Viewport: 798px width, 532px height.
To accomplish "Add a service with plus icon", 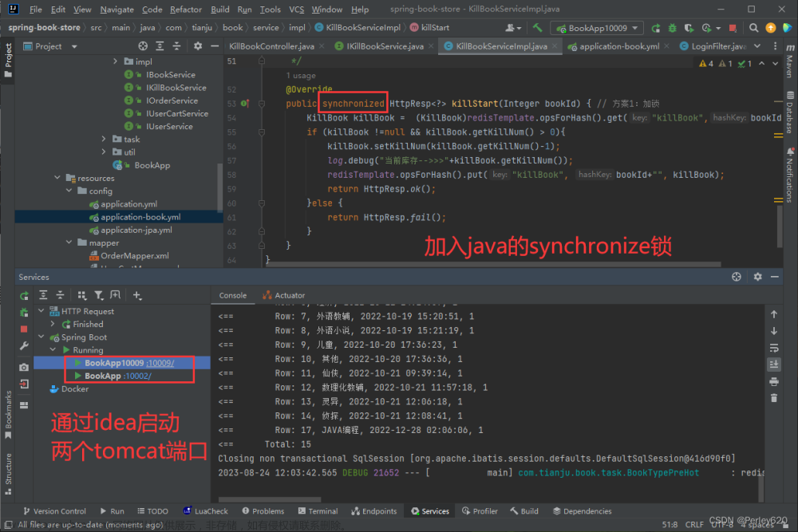I will tap(137, 295).
